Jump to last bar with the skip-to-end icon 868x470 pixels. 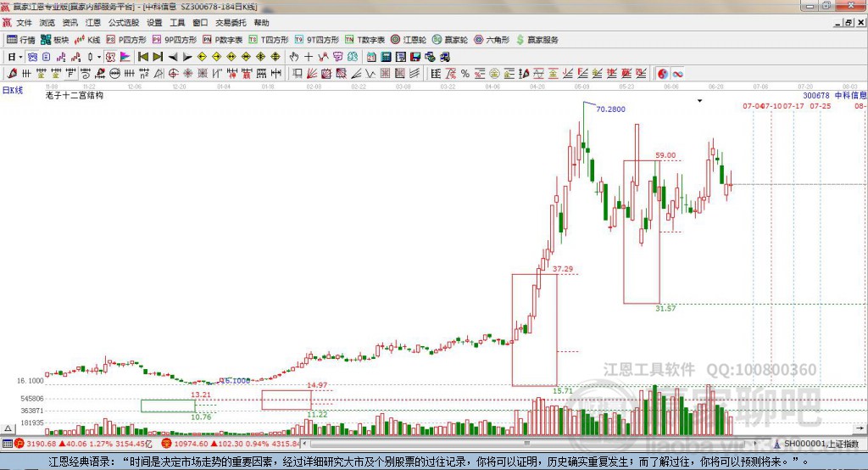click(158, 57)
